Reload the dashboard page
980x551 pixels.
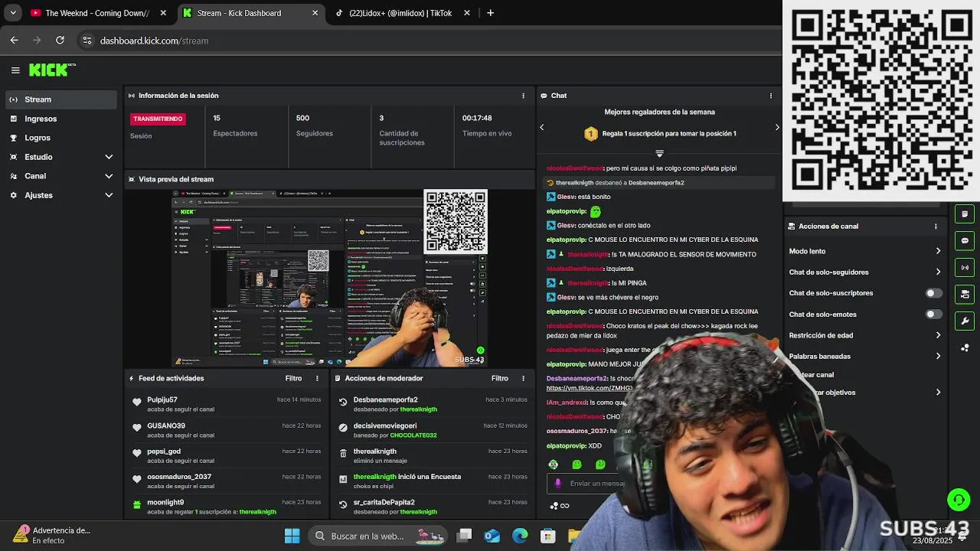[60, 40]
